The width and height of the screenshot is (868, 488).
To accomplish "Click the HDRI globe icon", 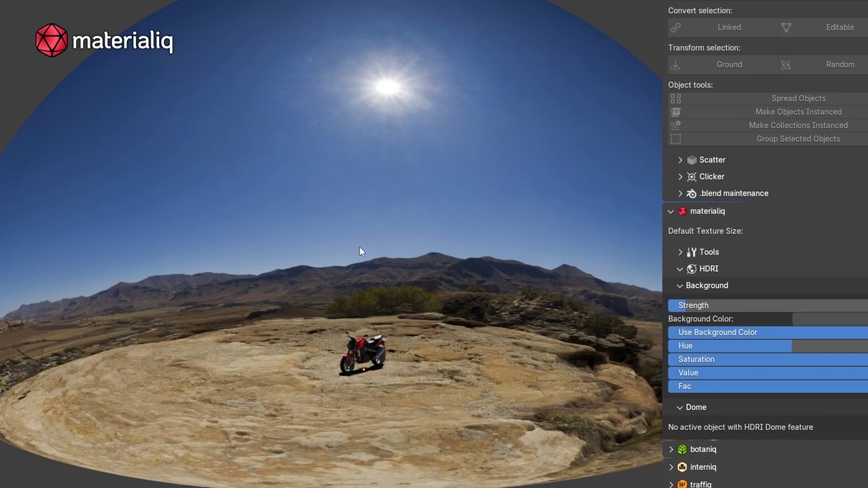I will click(692, 269).
